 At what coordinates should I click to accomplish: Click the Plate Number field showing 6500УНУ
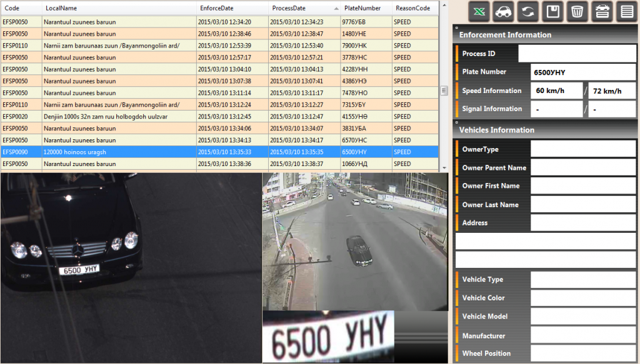(x=582, y=72)
